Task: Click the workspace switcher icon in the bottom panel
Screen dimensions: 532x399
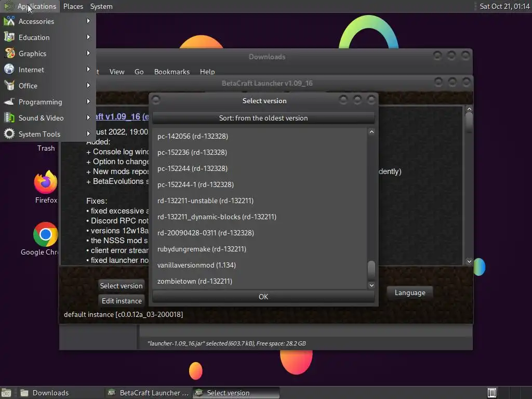Action: [x=492, y=393]
